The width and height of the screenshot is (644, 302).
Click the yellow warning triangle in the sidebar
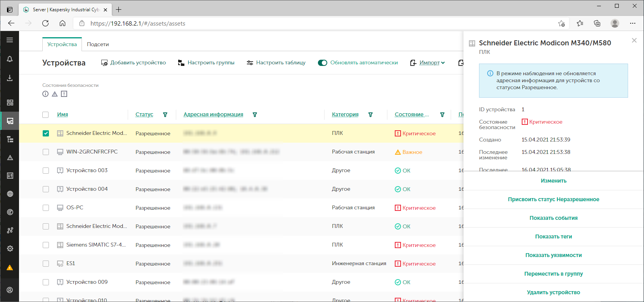coord(10,267)
